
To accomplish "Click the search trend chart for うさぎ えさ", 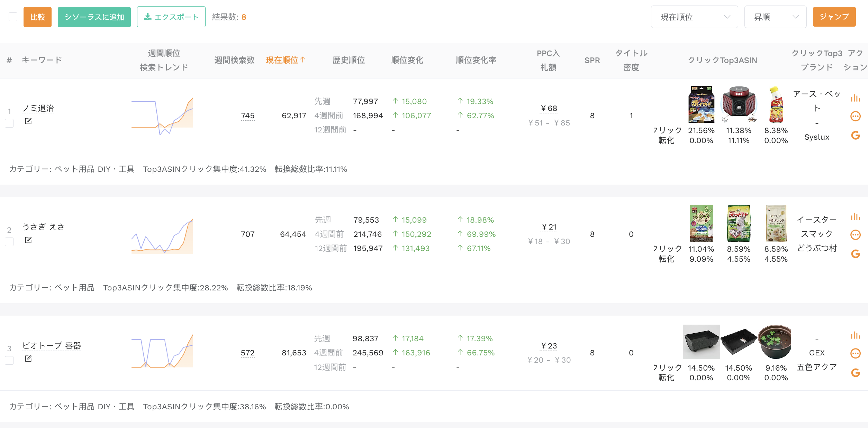I will click(x=162, y=236).
